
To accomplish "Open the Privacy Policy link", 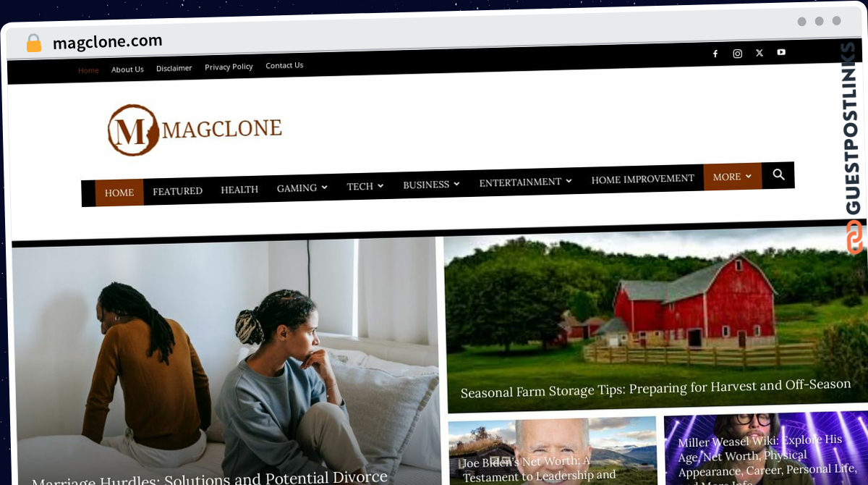I will [229, 67].
